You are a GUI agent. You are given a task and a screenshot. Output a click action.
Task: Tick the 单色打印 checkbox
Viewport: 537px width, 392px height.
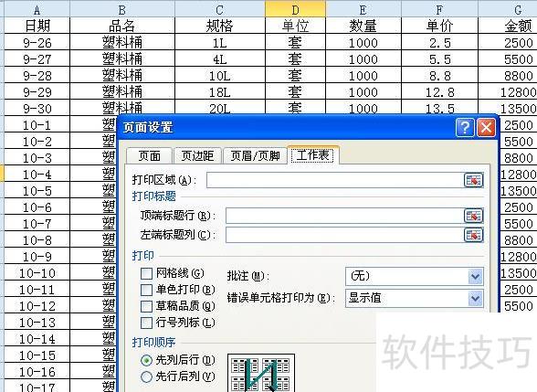(146, 290)
